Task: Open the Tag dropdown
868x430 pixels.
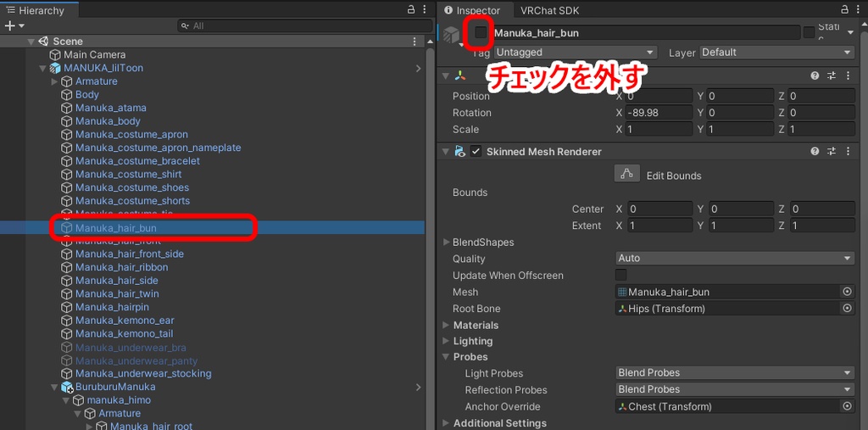Action: 576,52
